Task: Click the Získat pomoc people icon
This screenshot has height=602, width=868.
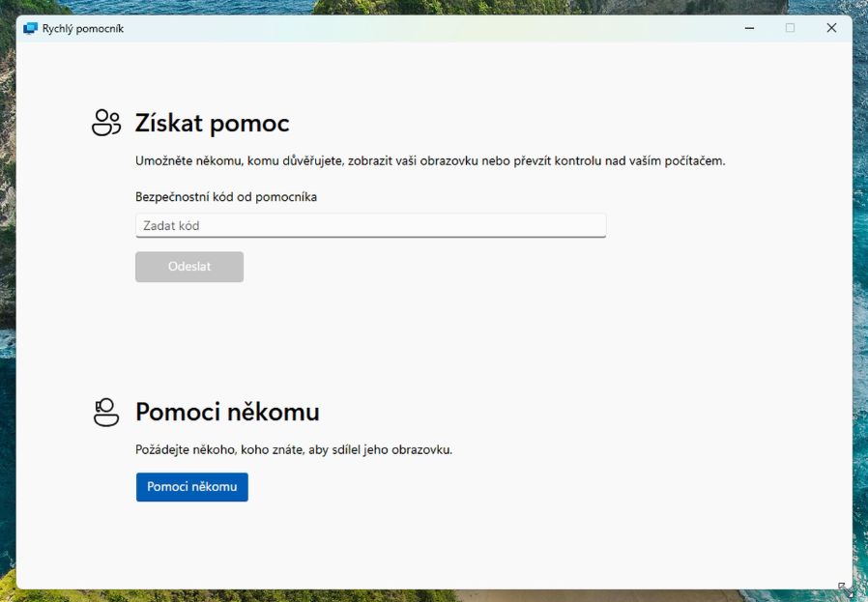Action: pos(106,123)
